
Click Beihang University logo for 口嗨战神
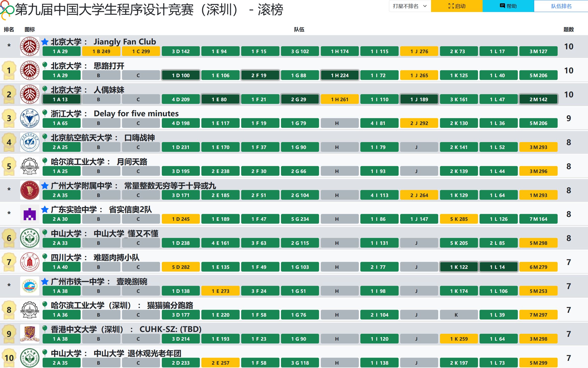(30, 142)
